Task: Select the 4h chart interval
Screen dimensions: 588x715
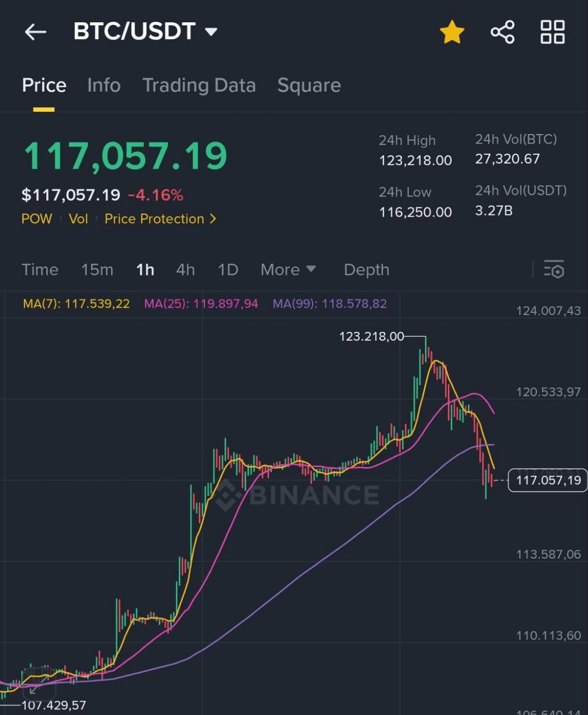Action: click(x=185, y=270)
